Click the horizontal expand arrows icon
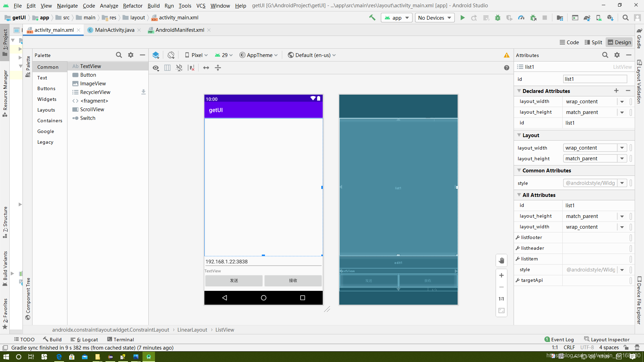 (206, 68)
